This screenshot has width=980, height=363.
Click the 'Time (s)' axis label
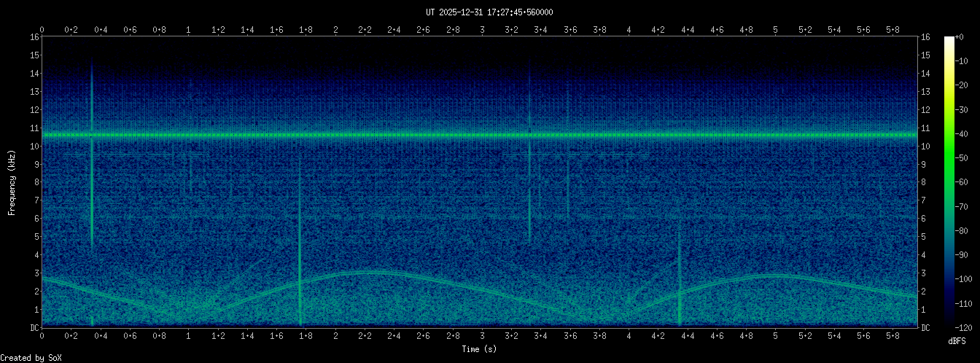click(480, 349)
